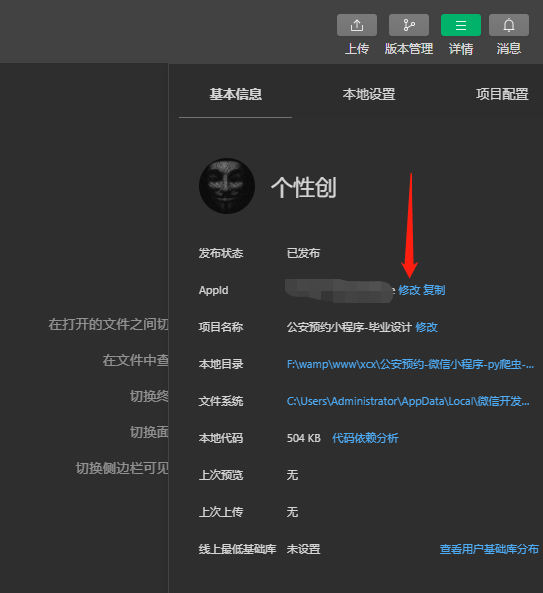Click the 上次预览 field label

click(221, 475)
